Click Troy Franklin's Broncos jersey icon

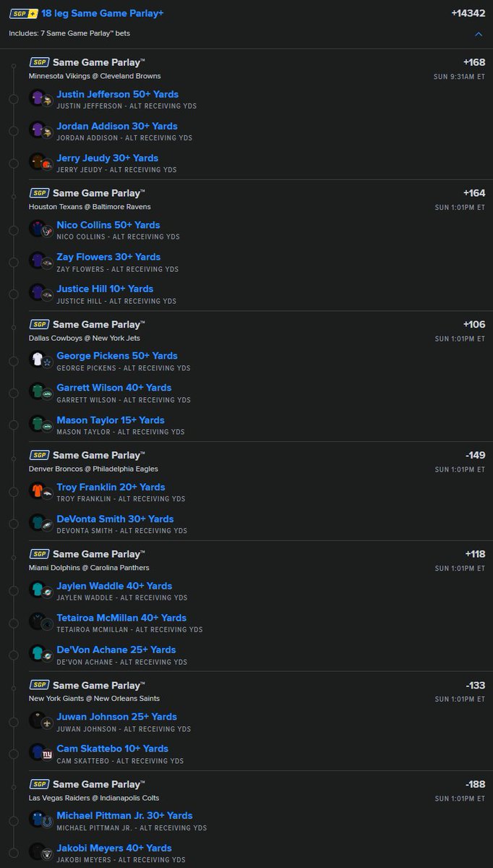click(x=38, y=490)
